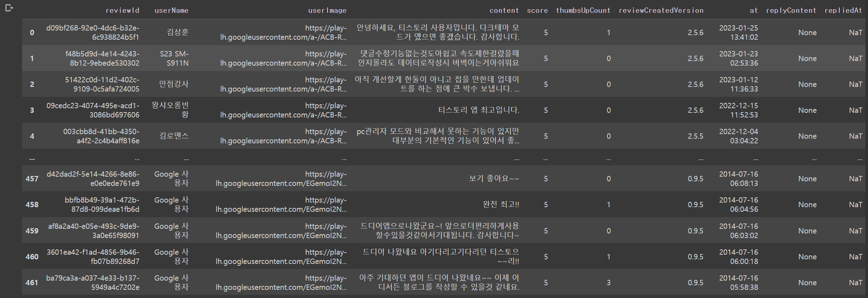The image size is (868, 298).
Task: Click review content 보기 좋아요~~
Action: 494,178
